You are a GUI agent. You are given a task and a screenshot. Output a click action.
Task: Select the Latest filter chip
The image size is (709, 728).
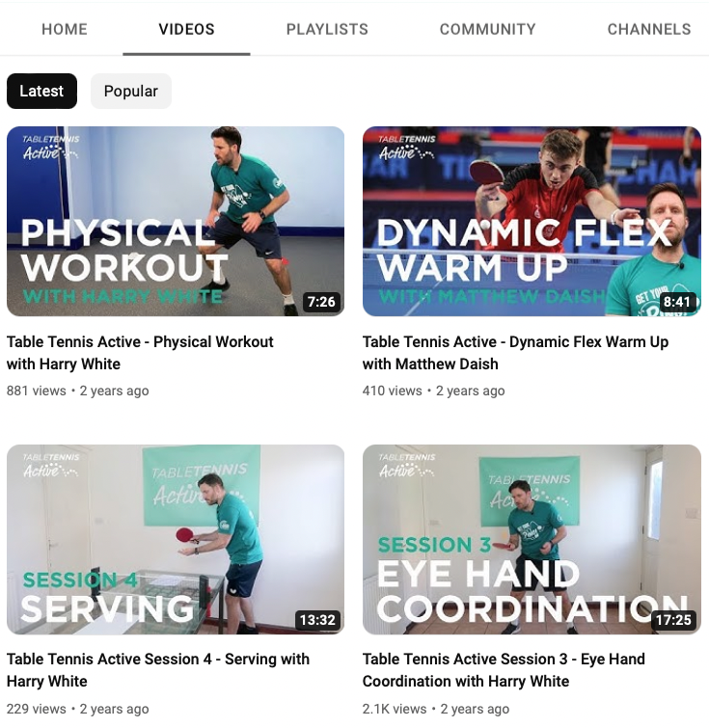(x=41, y=91)
